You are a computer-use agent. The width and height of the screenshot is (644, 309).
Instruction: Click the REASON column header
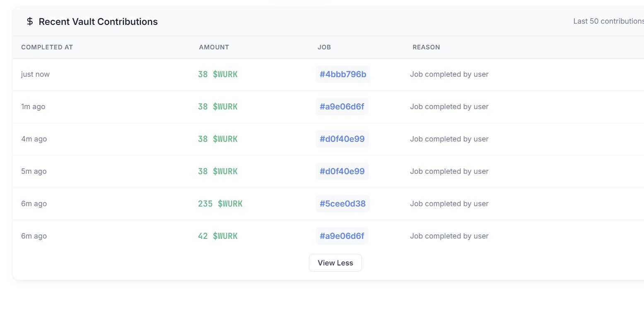426,47
